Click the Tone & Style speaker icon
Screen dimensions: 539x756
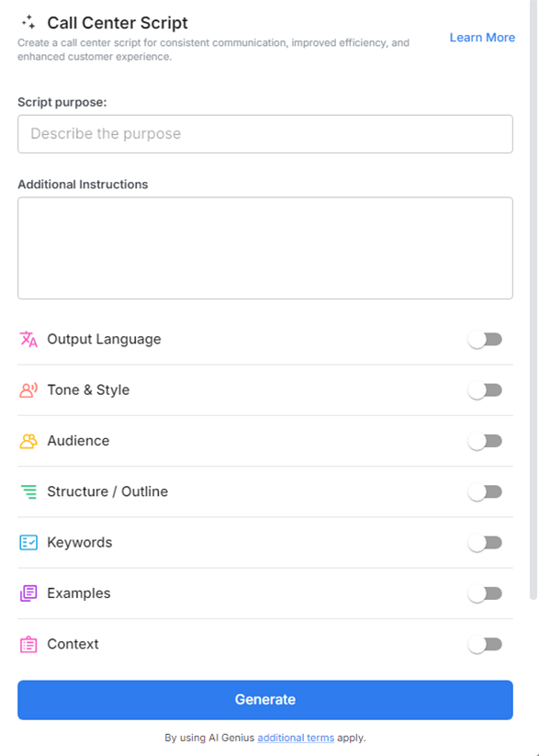28,389
